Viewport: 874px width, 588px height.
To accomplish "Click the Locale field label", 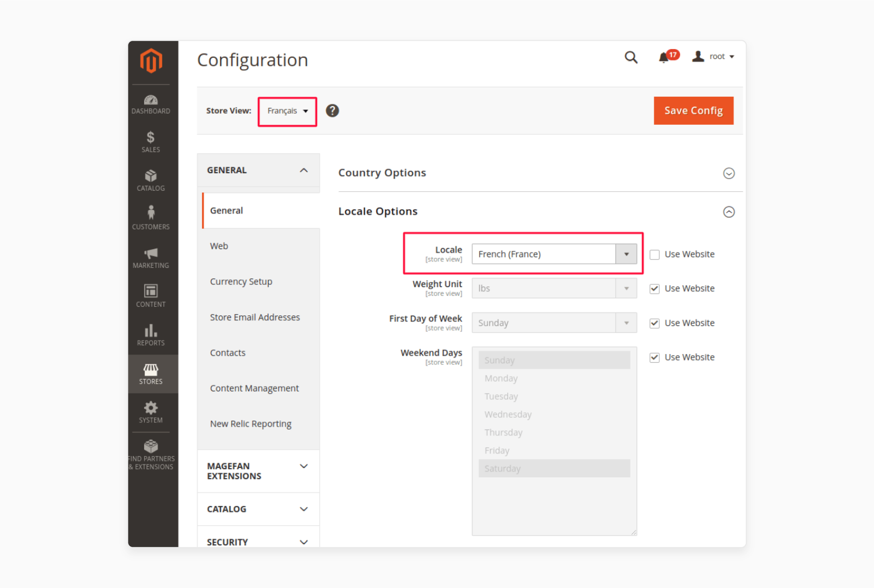I will [448, 249].
